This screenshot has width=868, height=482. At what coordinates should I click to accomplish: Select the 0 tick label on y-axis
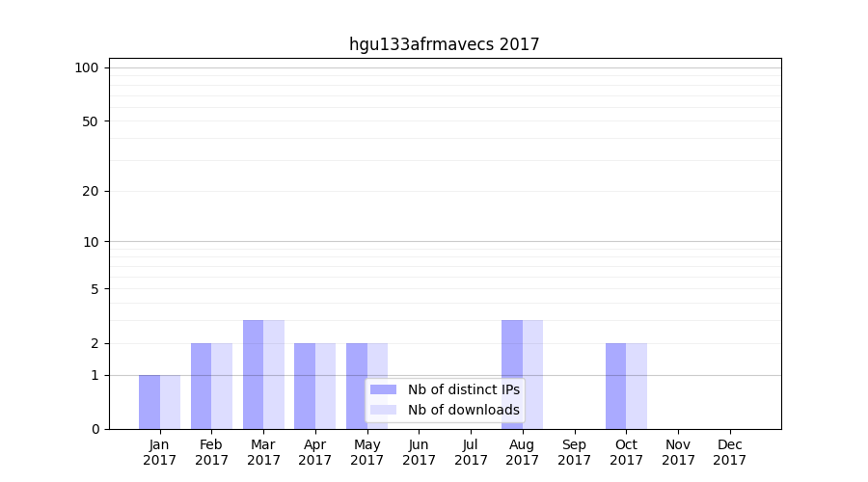coord(95,429)
